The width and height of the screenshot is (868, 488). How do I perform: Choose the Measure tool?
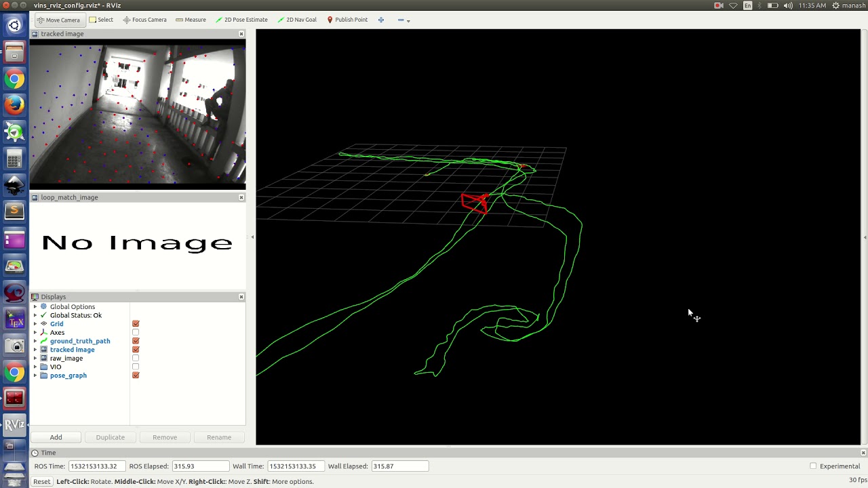[x=191, y=20]
